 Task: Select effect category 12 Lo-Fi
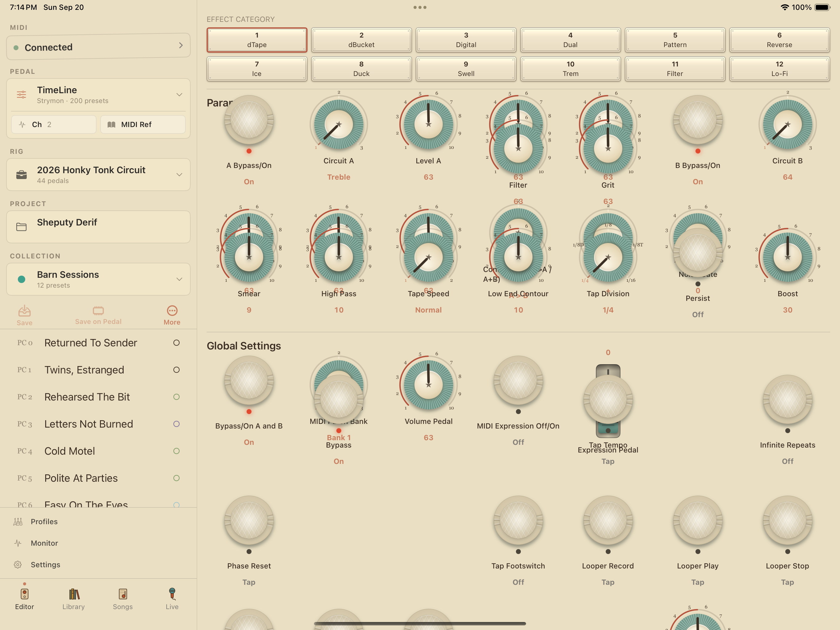coord(780,69)
